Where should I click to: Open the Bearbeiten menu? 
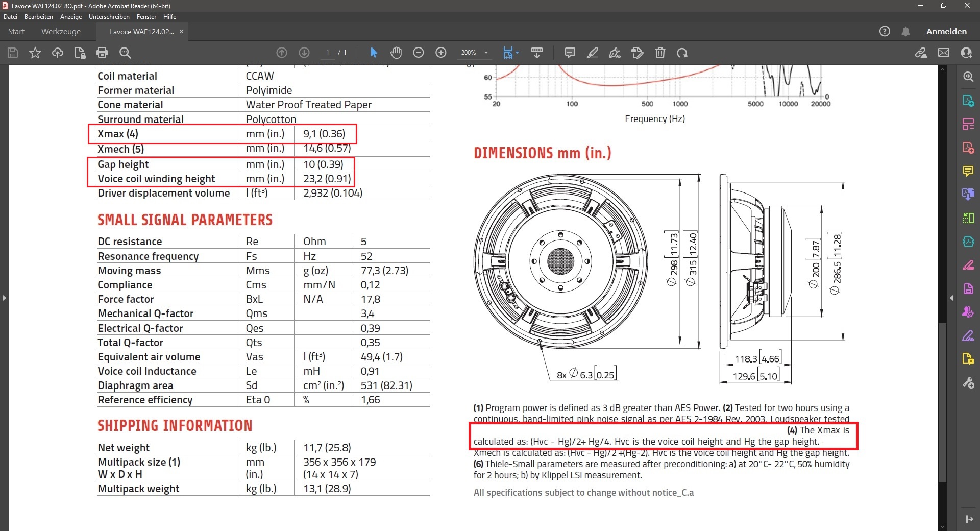39,17
